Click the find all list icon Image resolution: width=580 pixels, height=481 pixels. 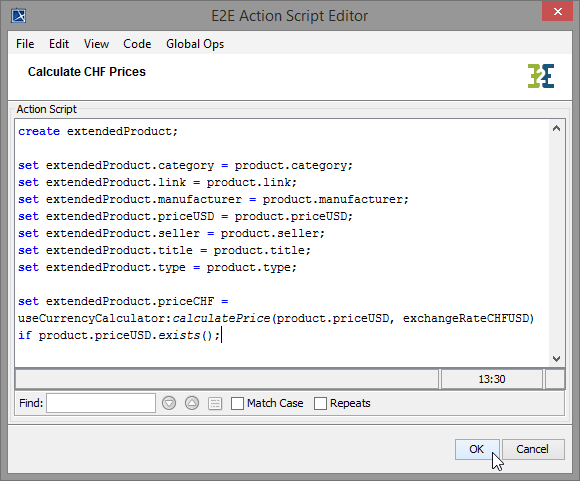215,403
